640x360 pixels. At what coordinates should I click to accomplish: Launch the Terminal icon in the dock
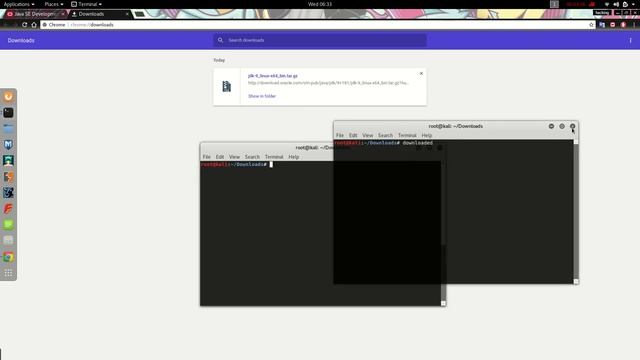click(8, 113)
